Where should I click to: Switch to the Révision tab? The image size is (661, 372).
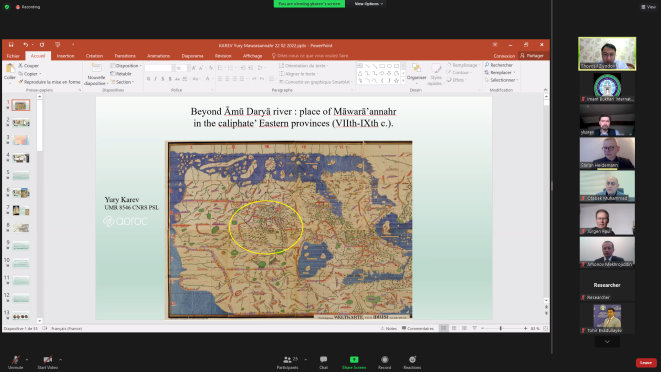223,56
